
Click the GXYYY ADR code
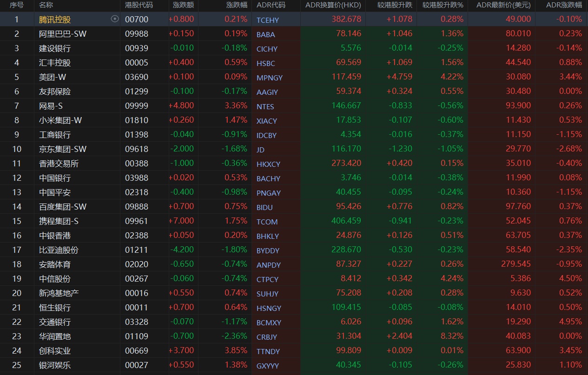point(268,366)
